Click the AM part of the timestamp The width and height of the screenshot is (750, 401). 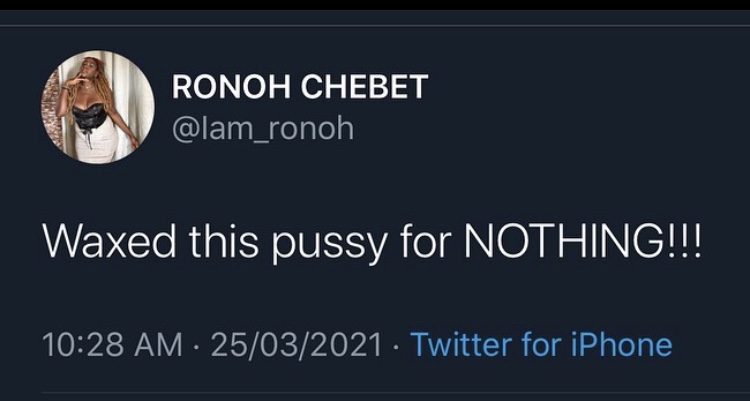pos(158,345)
